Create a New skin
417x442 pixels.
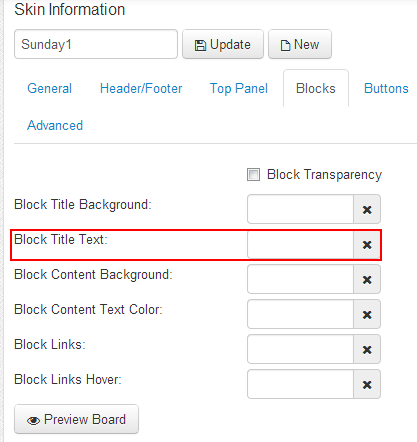(x=300, y=44)
